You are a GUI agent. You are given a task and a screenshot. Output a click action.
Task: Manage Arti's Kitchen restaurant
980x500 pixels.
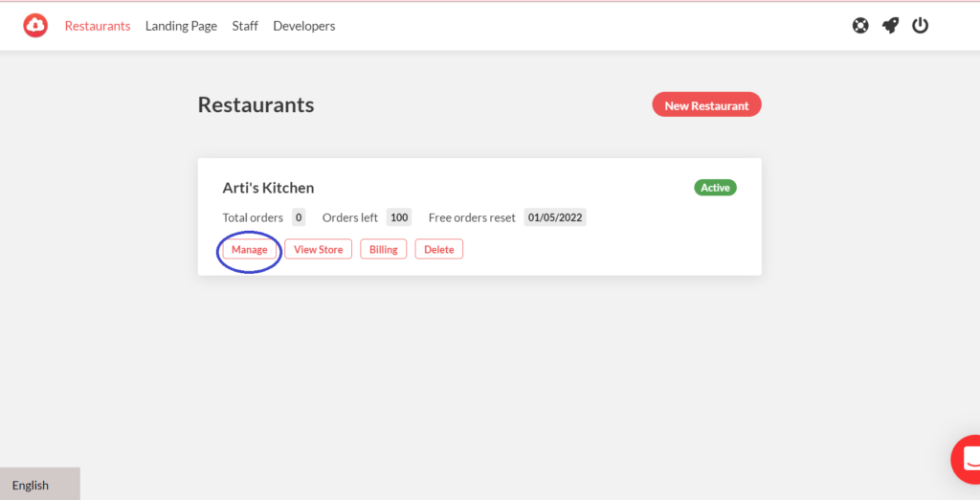click(x=250, y=249)
